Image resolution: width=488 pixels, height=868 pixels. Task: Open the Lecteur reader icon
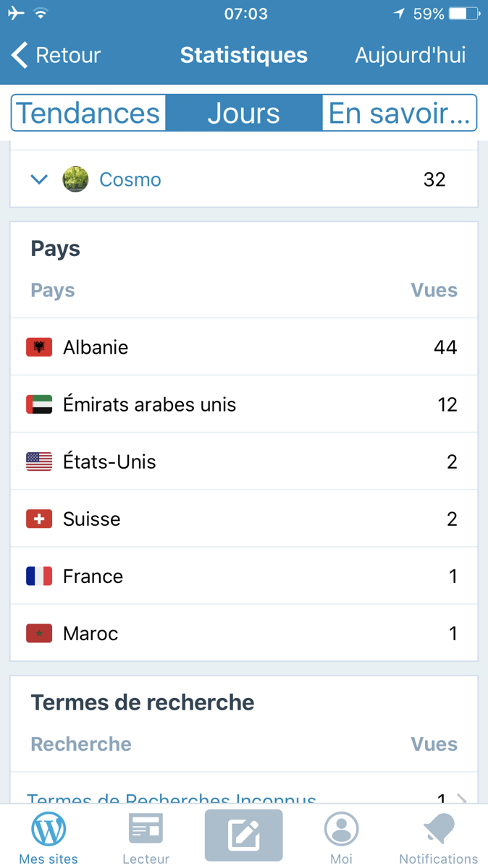146,830
